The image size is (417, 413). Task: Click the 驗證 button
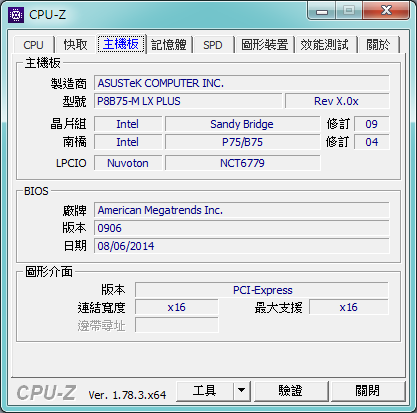click(x=291, y=391)
